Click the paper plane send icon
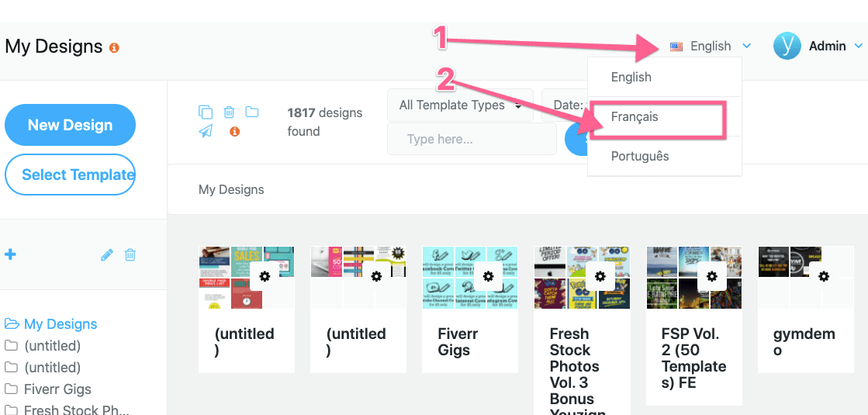 tap(206, 131)
